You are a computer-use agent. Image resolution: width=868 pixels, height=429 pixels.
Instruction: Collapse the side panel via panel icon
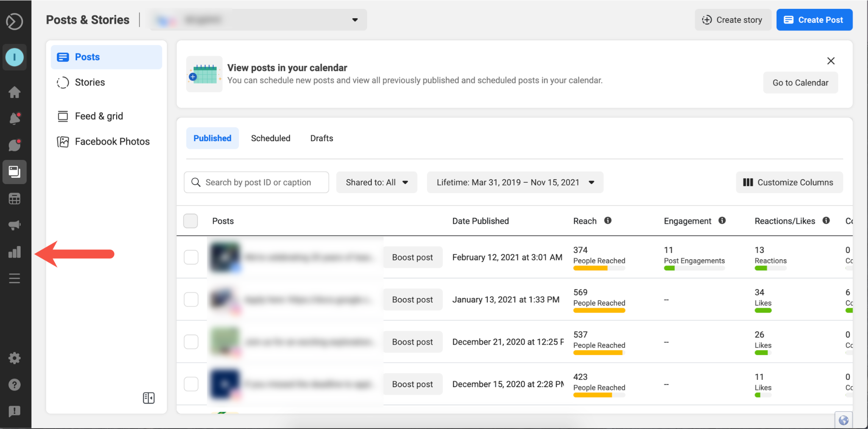pos(149,398)
